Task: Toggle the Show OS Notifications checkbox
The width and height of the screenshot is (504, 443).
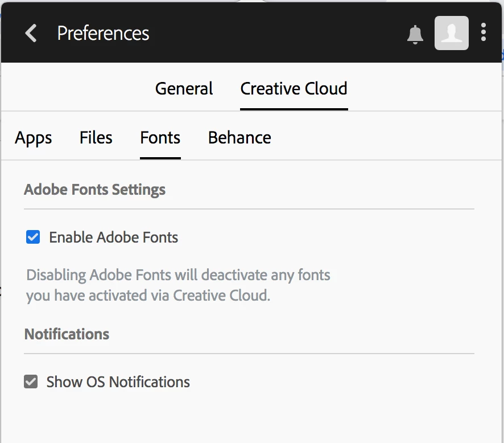Action: (31, 382)
